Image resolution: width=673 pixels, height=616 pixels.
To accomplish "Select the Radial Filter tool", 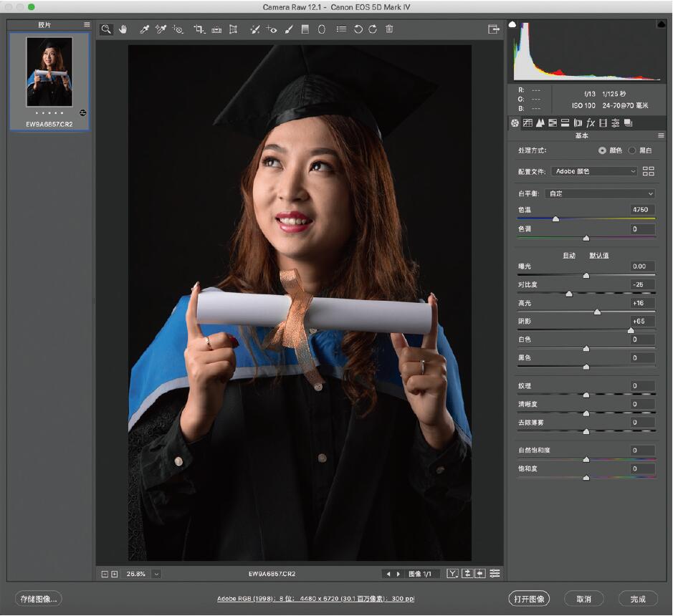I will (x=322, y=29).
